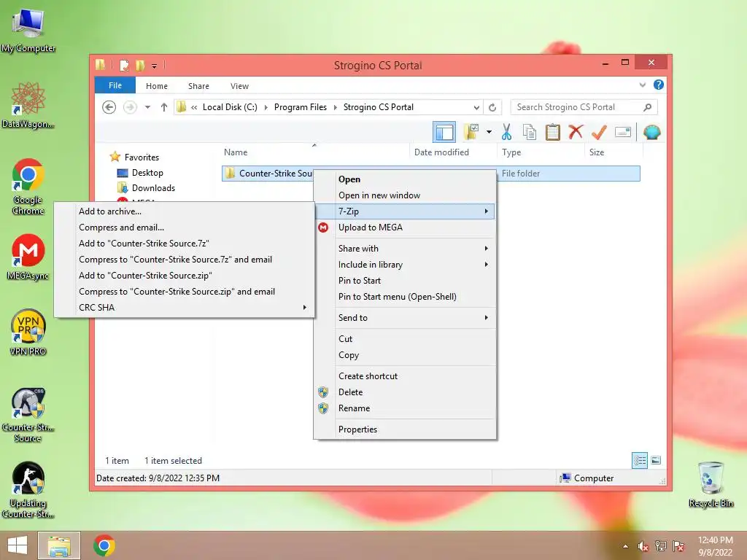
Task: Click the muted volume tray icon
Action: [x=643, y=546]
